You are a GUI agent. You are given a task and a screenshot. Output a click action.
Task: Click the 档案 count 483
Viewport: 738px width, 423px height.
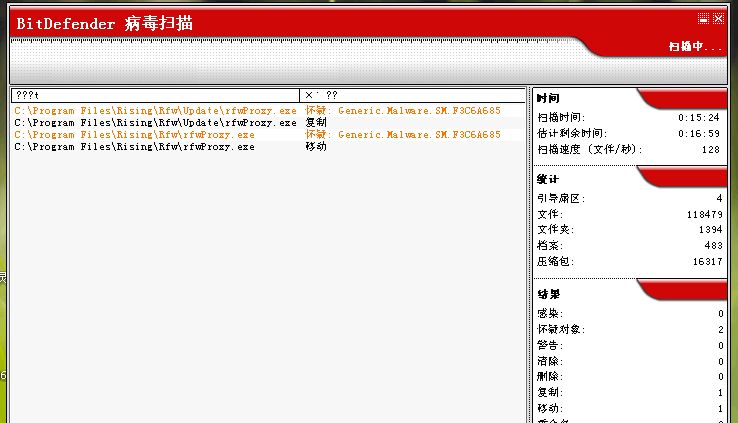pyautogui.click(x=714, y=246)
